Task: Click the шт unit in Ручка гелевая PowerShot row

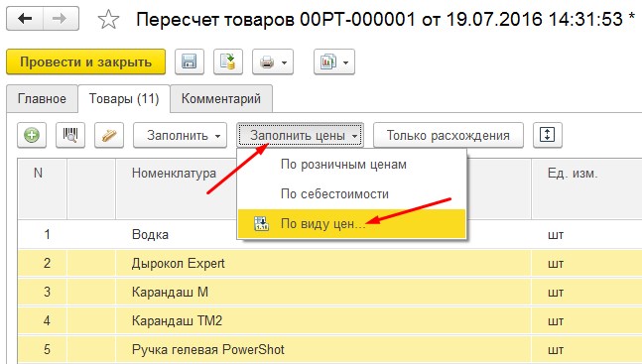Action: click(586, 349)
